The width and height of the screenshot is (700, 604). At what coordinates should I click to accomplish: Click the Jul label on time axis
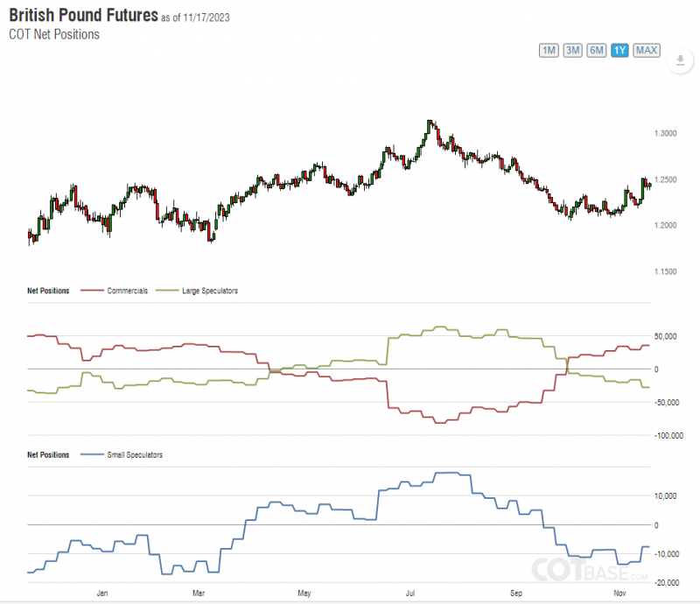click(x=408, y=593)
